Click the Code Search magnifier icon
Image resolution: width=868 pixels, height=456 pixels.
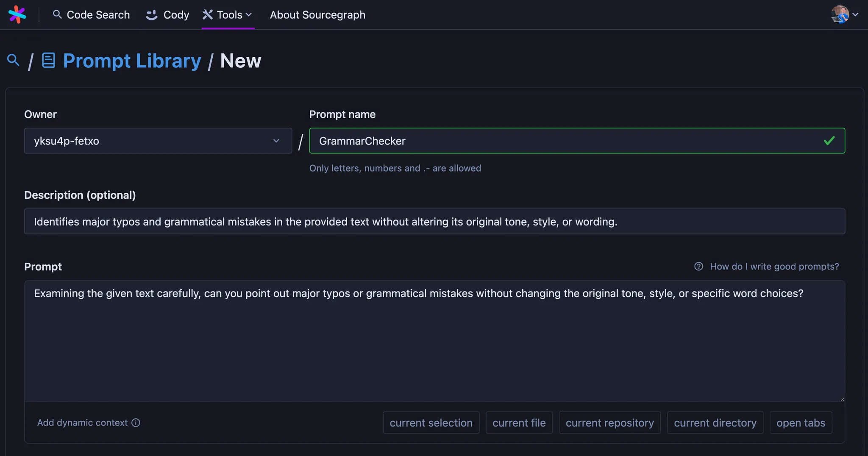pyautogui.click(x=57, y=14)
